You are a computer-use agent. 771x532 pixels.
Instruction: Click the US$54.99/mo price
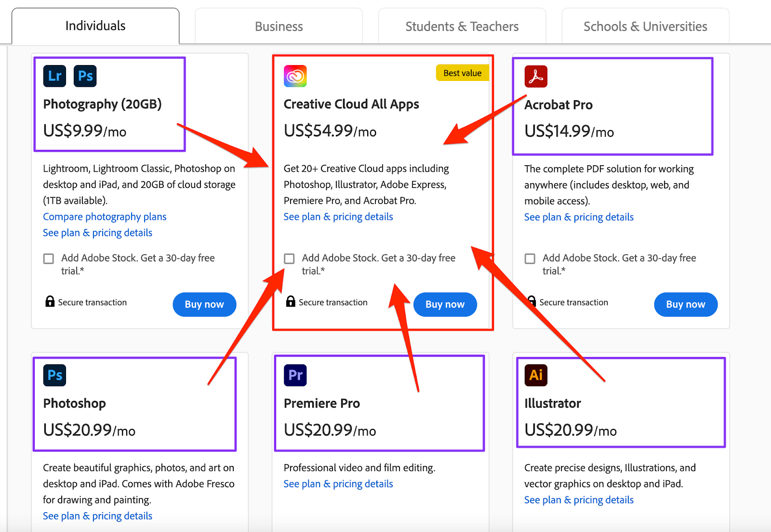[x=330, y=131]
